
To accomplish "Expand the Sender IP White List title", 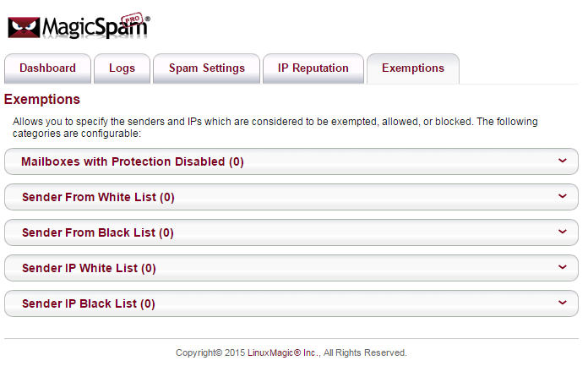I will [89, 268].
